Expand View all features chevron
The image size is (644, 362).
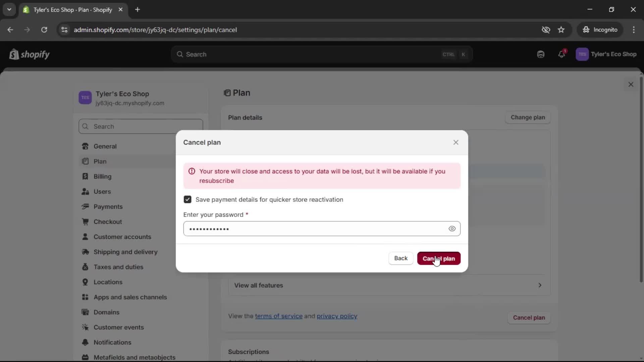(540, 285)
